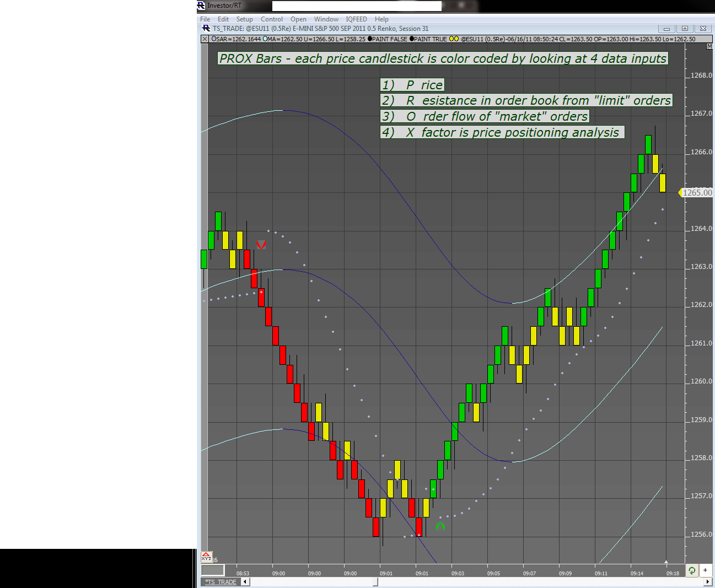Click the plus button beside refresh icon
This screenshot has width=715, height=588.
[x=705, y=570]
